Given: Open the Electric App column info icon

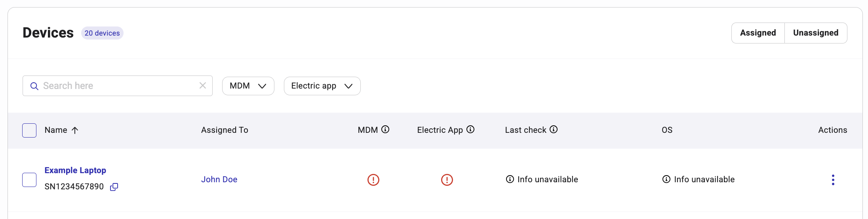Looking at the screenshot, I should tap(470, 129).
